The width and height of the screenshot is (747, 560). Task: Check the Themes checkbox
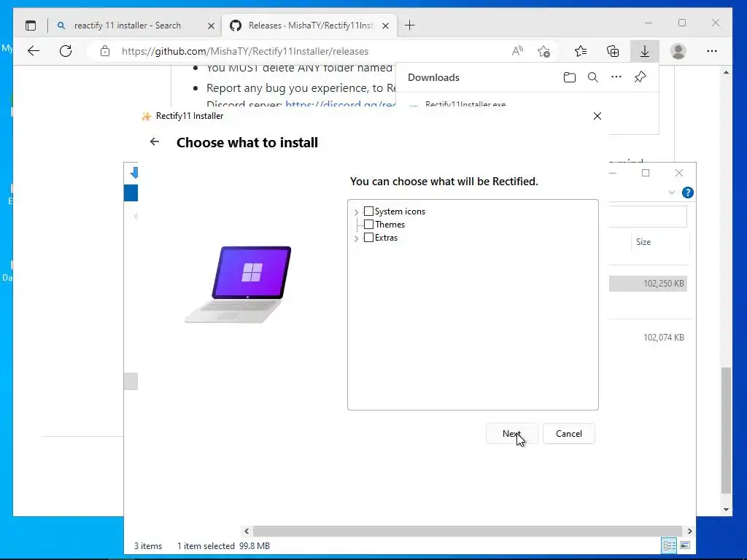coord(368,225)
